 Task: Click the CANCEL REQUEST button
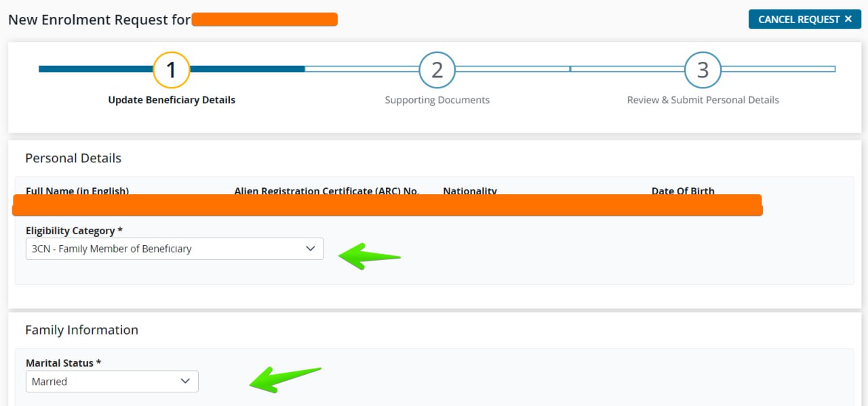(x=797, y=19)
